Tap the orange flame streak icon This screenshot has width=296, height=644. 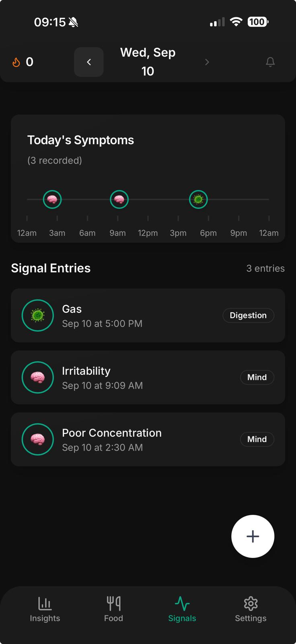coord(16,62)
